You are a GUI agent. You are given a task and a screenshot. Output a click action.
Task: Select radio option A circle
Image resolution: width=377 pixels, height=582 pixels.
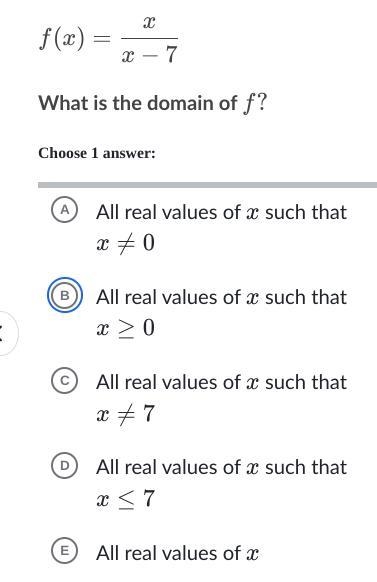click(64, 210)
